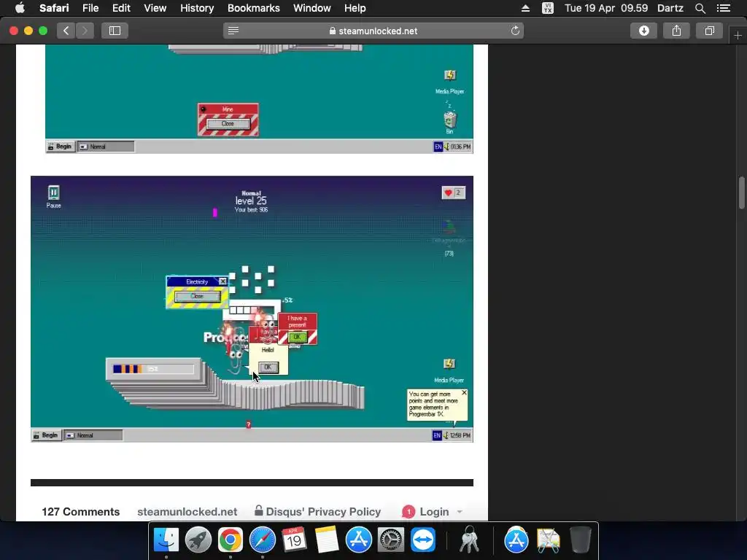Open the input source menu bar icon
Screen dimensions: 747x560
click(548, 8)
